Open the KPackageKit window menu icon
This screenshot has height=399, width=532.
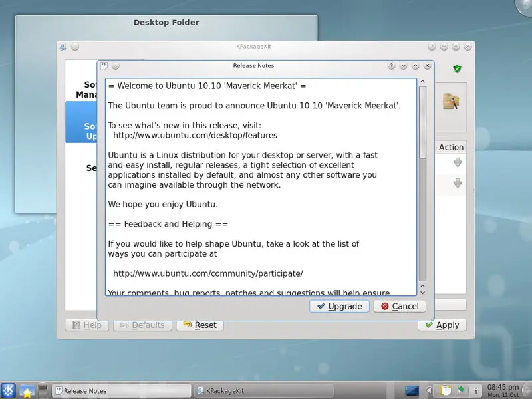pos(63,47)
